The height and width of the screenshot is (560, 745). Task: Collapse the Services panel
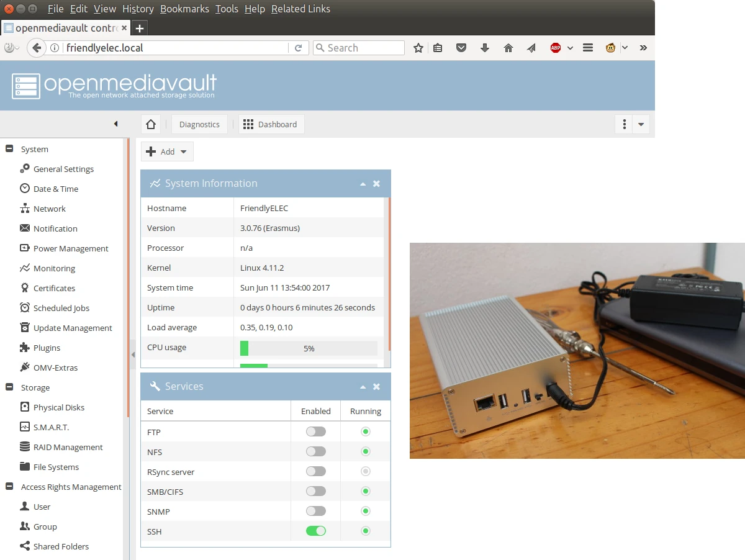click(x=363, y=387)
